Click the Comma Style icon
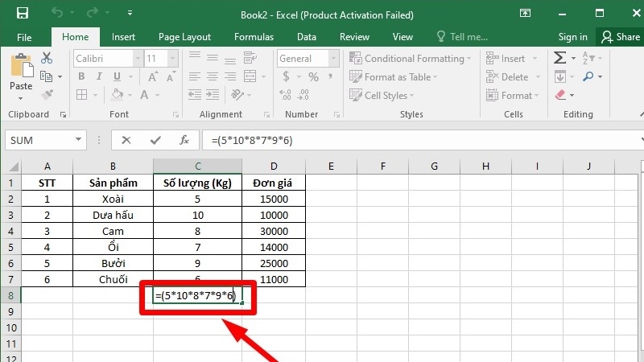 (330, 76)
